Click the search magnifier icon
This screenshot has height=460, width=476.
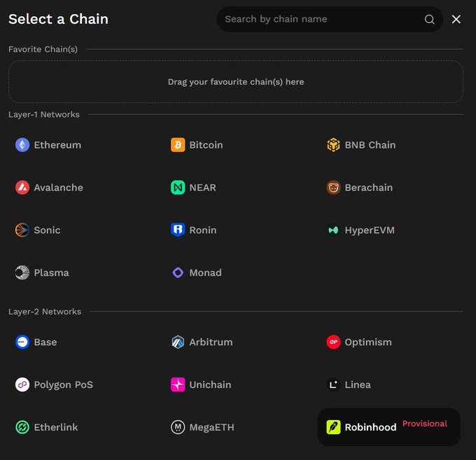[429, 19]
